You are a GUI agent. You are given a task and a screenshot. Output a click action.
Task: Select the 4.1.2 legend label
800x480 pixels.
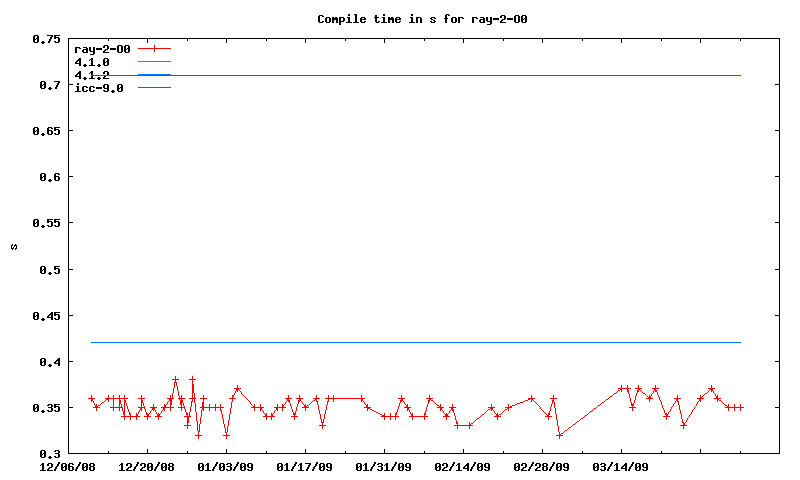tap(92, 75)
